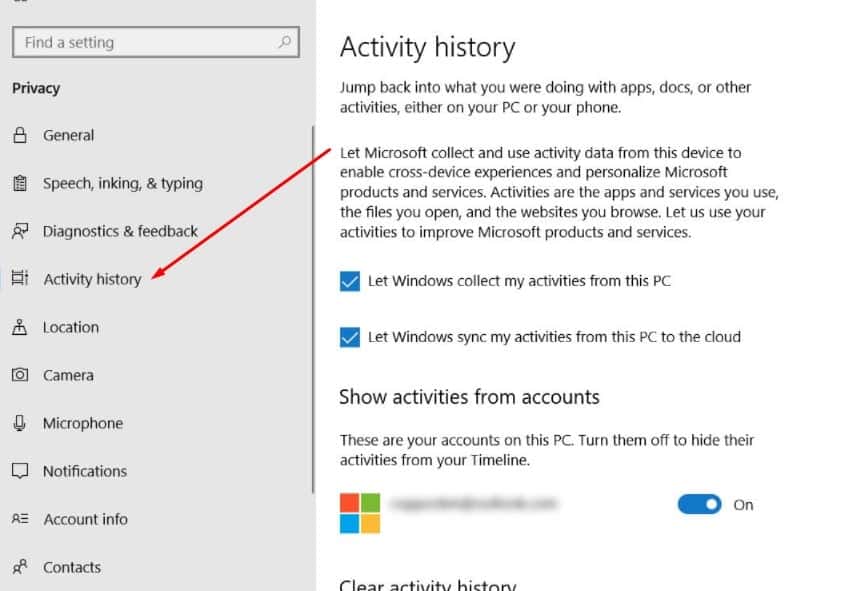Click the Speech, inking, & typing clipboard icon
The height and width of the screenshot is (591, 841).
pyautogui.click(x=20, y=183)
